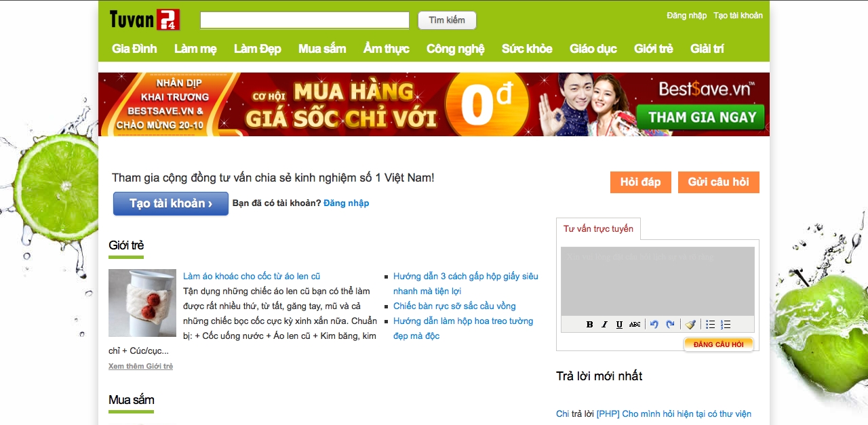The width and height of the screenshot is (868, 425).
Task: Open user Chi profile link
Action: (x=563, y=414)
